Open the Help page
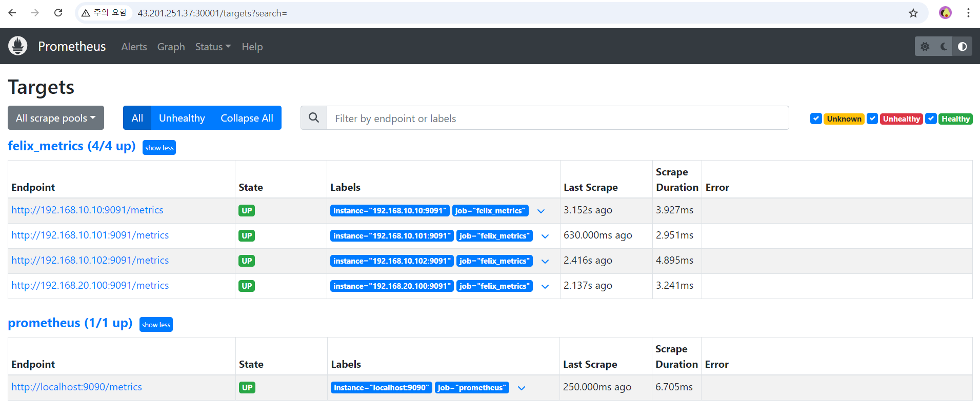 [x=252, y=47]
